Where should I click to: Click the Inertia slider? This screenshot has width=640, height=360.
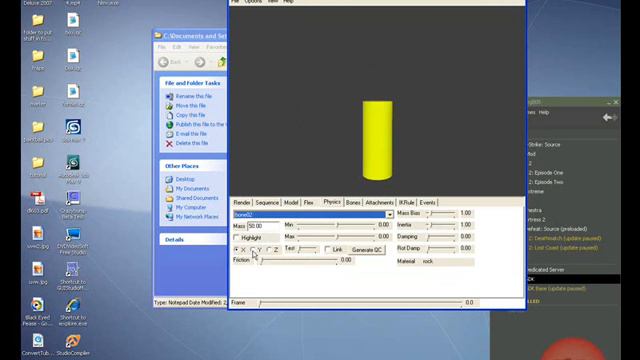pos(441,225)
